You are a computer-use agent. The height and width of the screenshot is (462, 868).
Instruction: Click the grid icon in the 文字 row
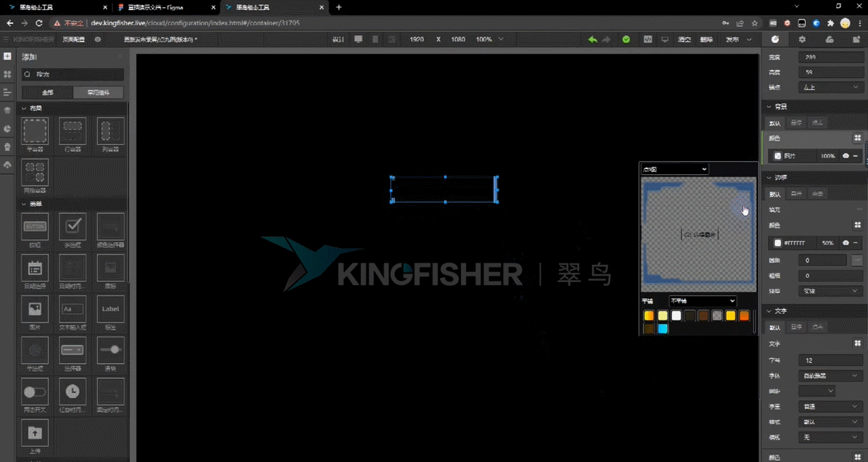click(858, 344)
